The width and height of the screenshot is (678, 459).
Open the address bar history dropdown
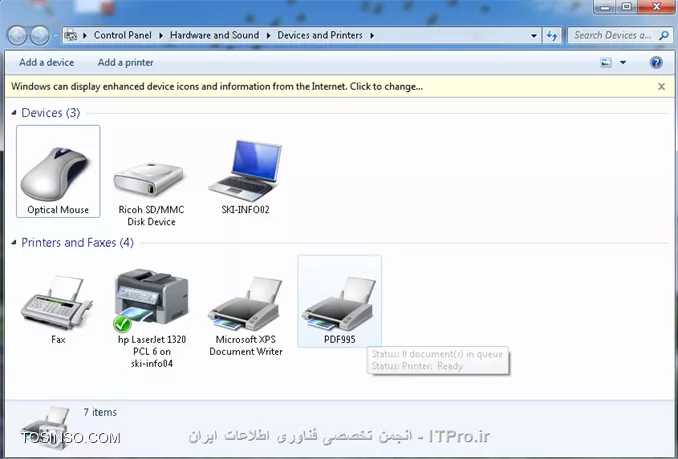[x=534, y=36]
